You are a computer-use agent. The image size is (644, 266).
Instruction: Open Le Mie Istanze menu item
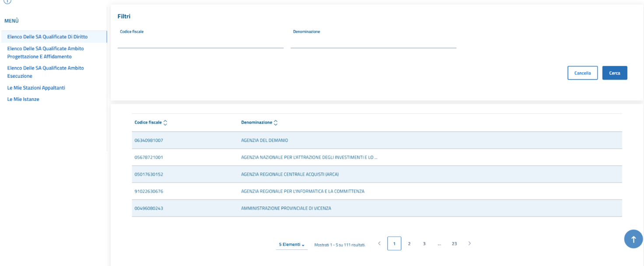23,99
